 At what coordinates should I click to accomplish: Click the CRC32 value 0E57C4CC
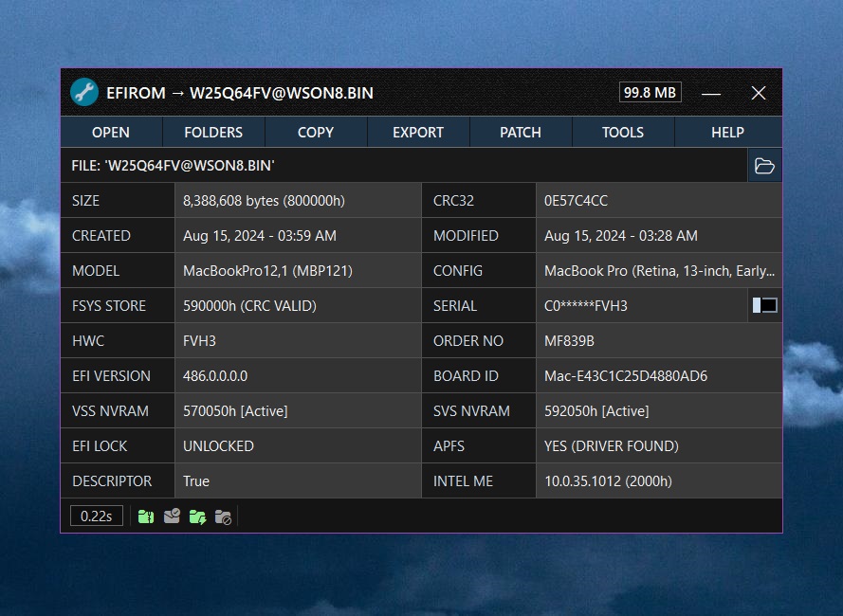576,201
